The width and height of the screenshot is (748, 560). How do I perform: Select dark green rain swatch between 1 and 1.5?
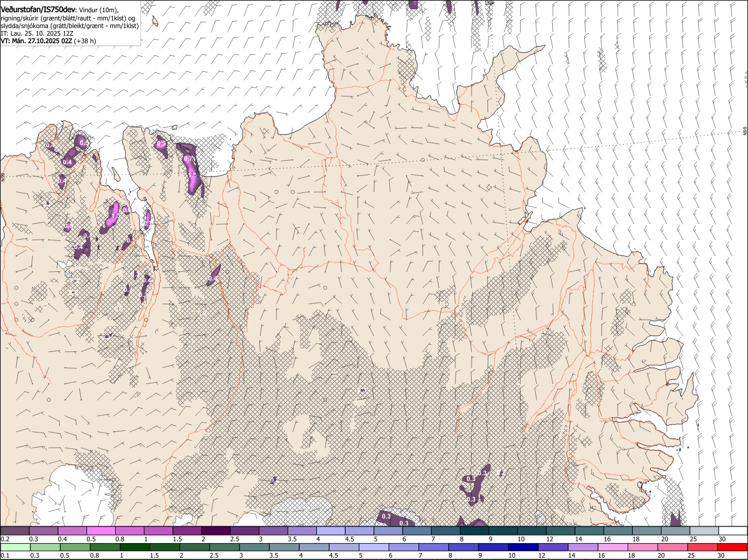click(x=135, y=547)
